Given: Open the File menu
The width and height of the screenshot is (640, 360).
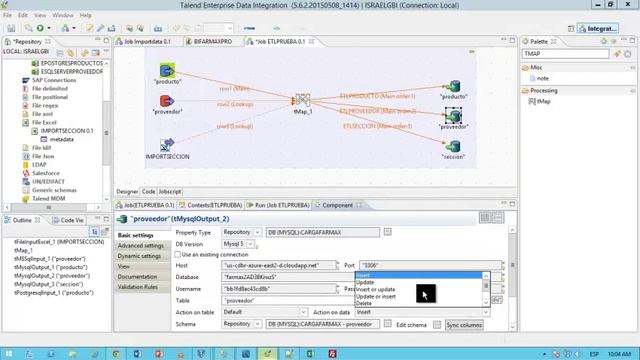Looking at the screenshot, I should tap(7, 15).
